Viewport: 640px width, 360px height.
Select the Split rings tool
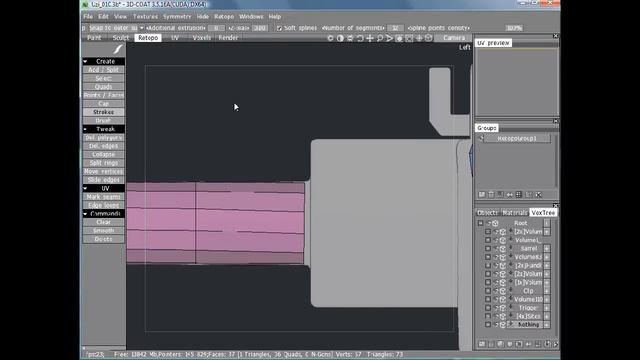pyautogui.click(x=104, y=163)
